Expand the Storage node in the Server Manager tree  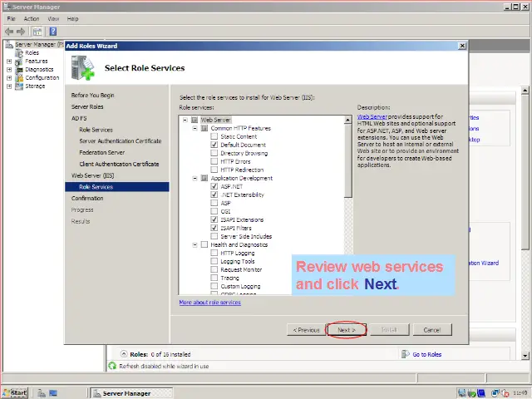[9, 86]
